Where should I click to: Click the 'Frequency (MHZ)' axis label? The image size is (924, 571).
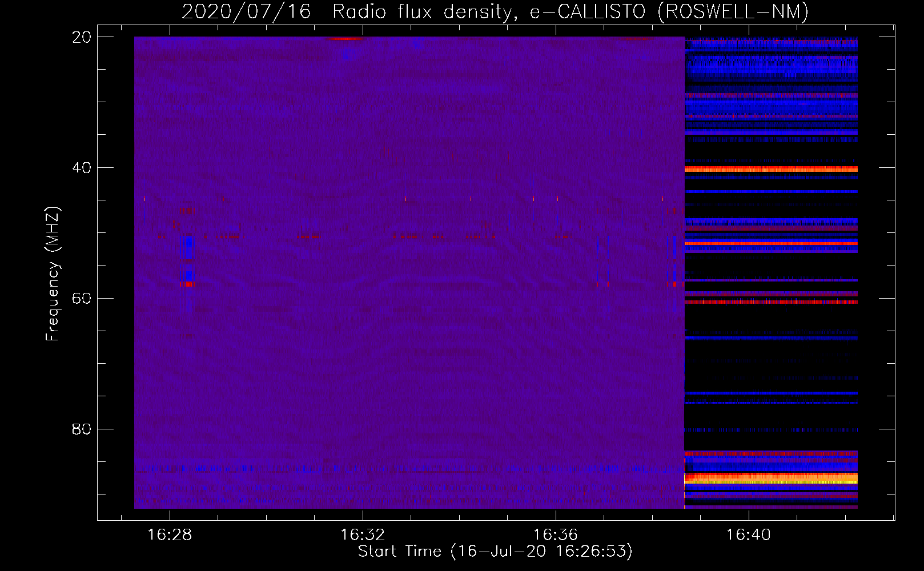(x=53, y=274)
